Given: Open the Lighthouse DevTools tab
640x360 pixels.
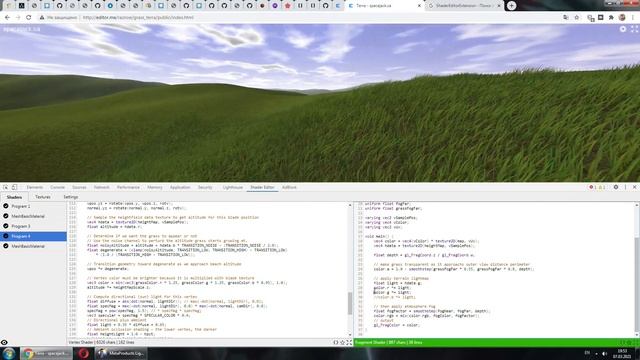Looking at the screenshot, I should 233,187.
